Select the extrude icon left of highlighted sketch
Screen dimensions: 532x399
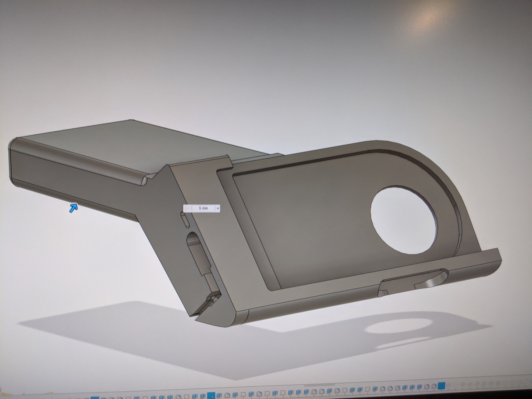coord(203,396)
